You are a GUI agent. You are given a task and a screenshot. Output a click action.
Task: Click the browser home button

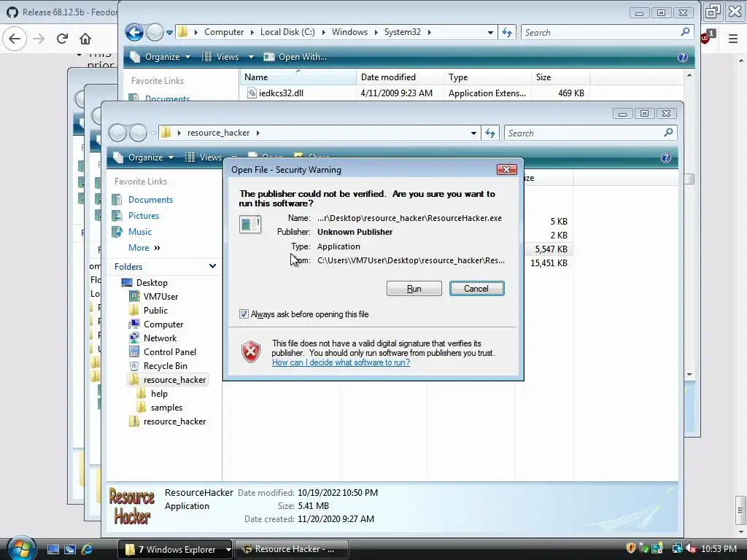click(85, 39)
